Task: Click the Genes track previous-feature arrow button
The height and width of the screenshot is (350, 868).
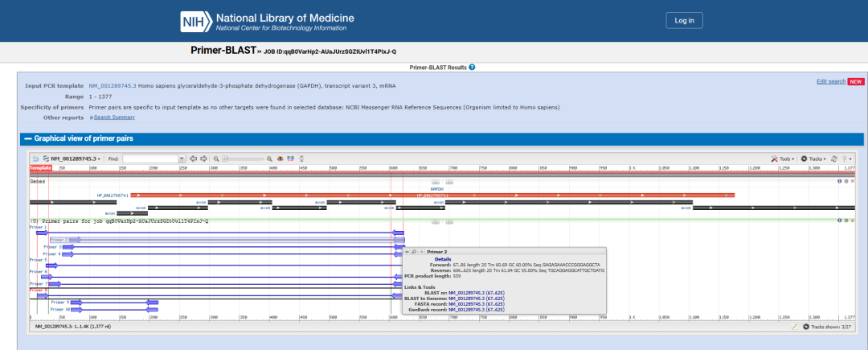Action: (435, 182)
